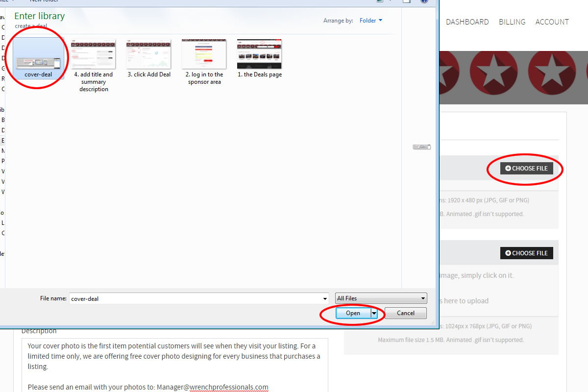
Task: Select the '2. log in to the sponsor area' file
Action: [204, 62]
